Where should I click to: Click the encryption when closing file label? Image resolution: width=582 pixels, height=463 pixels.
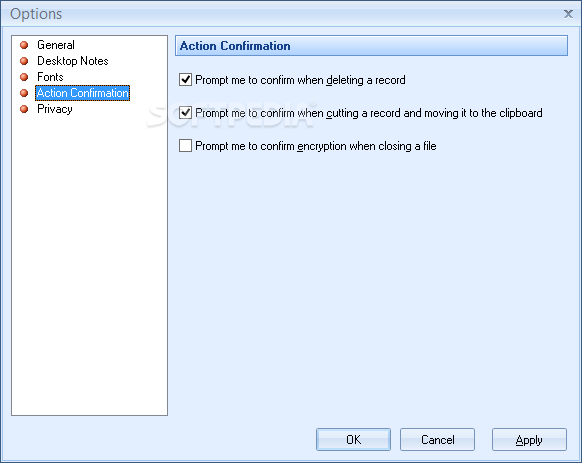tap(316, 146)
